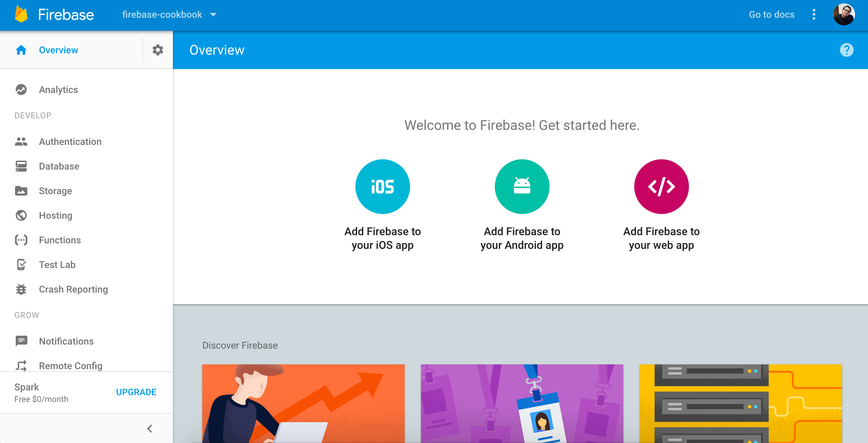
Task: Click Add Firebase to your Android app
Action: click(522, 238)
